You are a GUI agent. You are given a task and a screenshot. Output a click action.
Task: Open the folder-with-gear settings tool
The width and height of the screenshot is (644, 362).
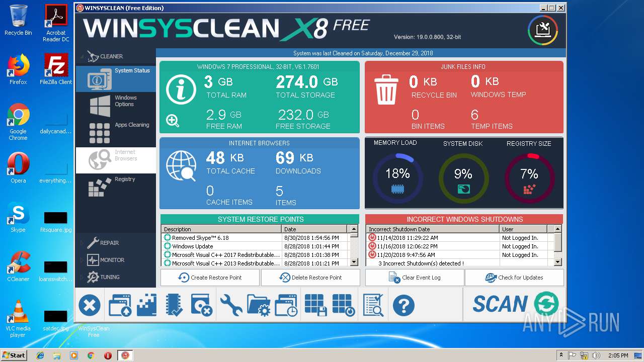click(259, 305)
